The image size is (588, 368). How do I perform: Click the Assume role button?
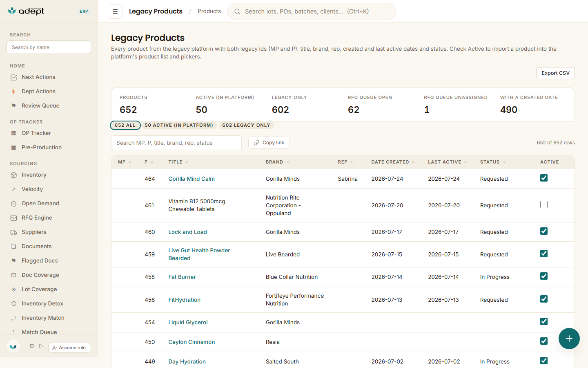[x=69, y=348]
